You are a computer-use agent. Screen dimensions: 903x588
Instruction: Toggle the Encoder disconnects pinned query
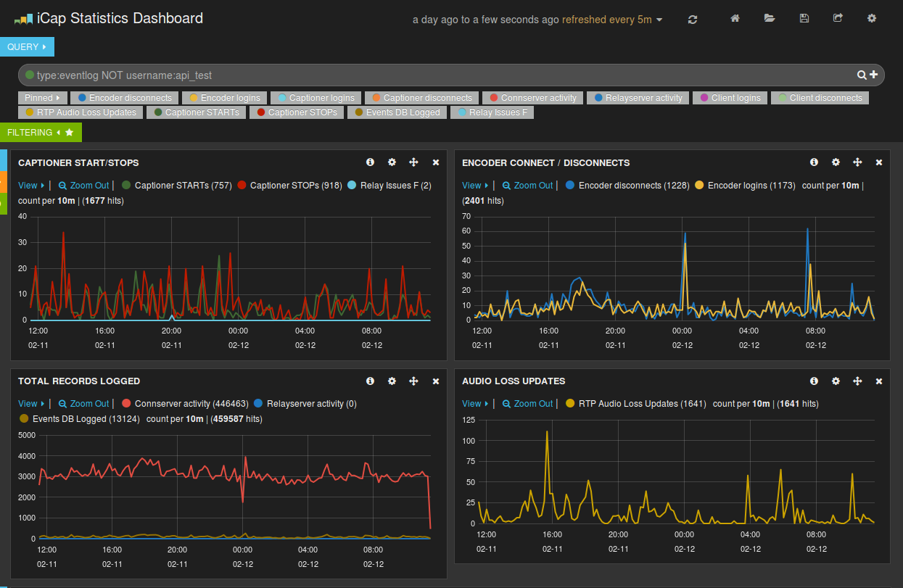click(125, 98)
